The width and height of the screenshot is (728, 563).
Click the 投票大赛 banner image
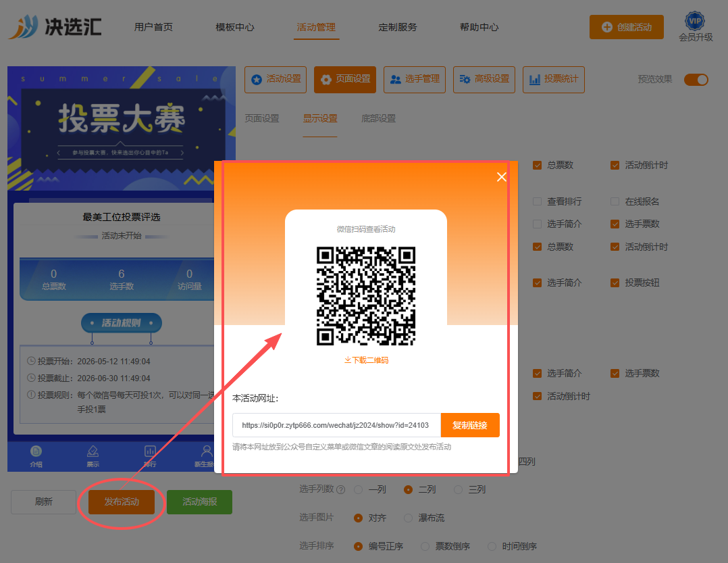(122, 128)
